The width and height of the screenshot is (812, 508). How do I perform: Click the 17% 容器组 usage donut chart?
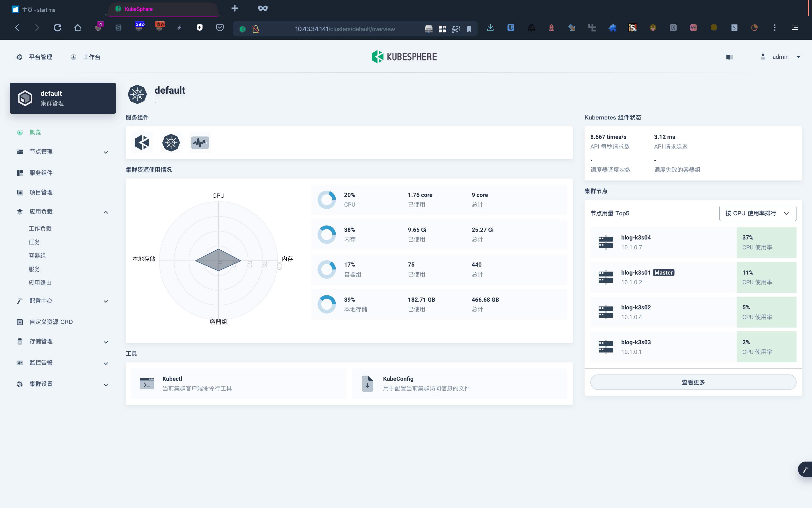(x=327, y=269)
